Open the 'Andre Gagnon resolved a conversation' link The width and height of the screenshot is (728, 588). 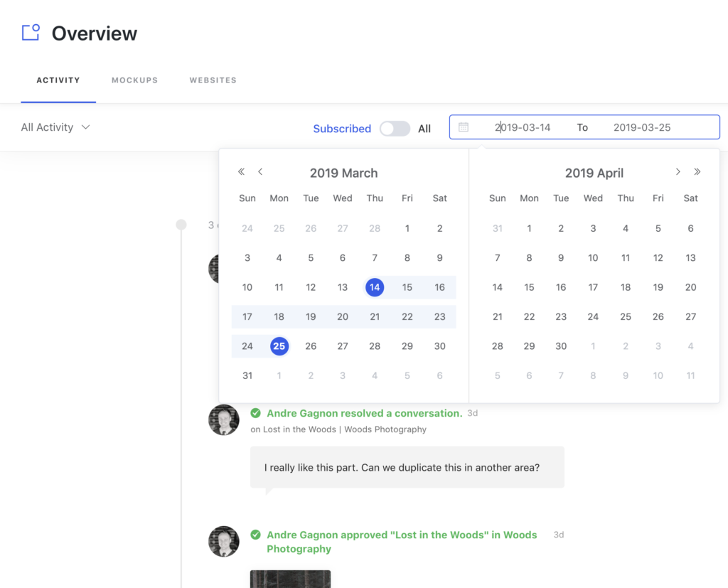coord(363,412)
